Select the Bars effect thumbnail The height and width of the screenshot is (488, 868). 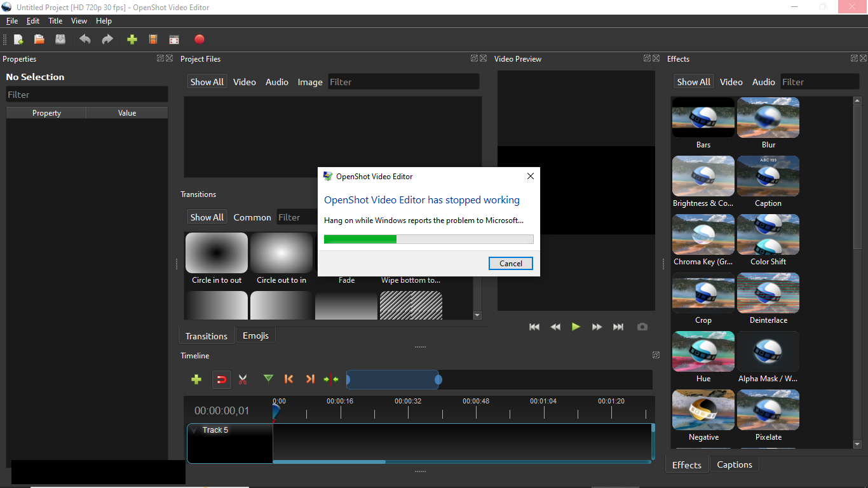tap(703, 118)
